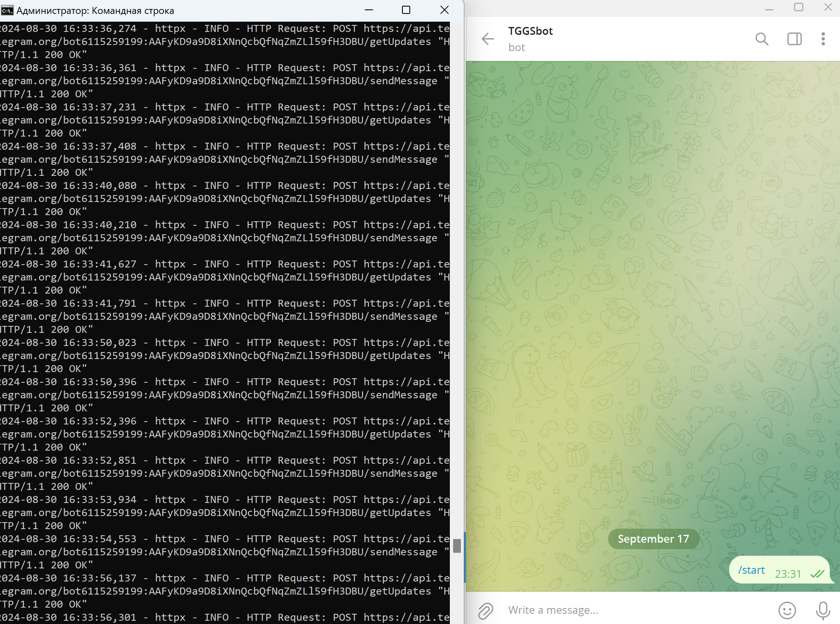Open search in the TGGSbot chat
The height and width of the screenshot is (624, 840).
(x=761, y=39)
